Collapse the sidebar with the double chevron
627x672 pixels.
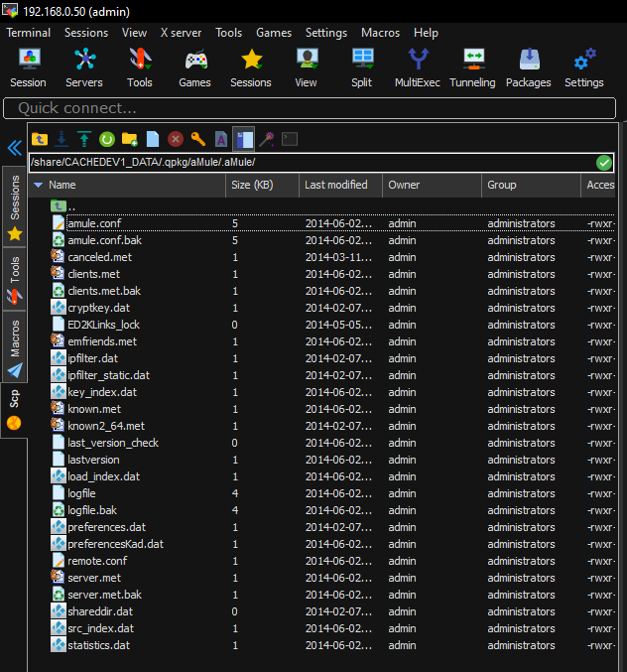[14, 148]
